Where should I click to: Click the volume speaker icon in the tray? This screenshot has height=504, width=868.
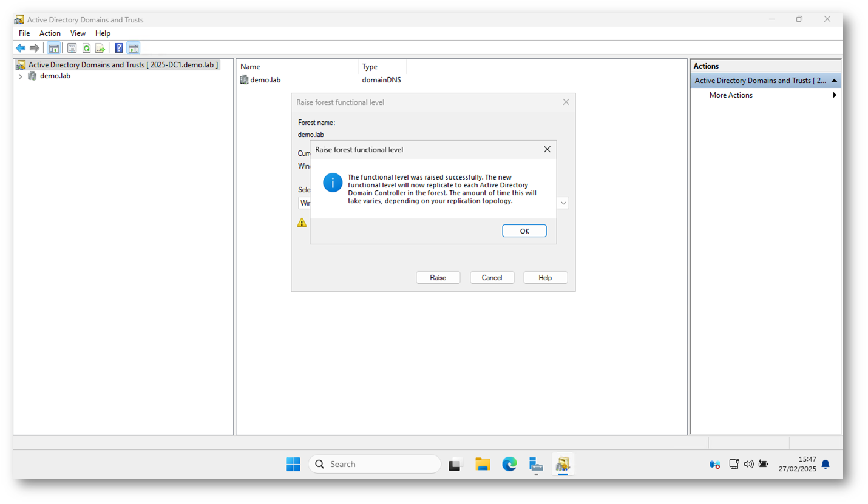click(x=748, y=464)
